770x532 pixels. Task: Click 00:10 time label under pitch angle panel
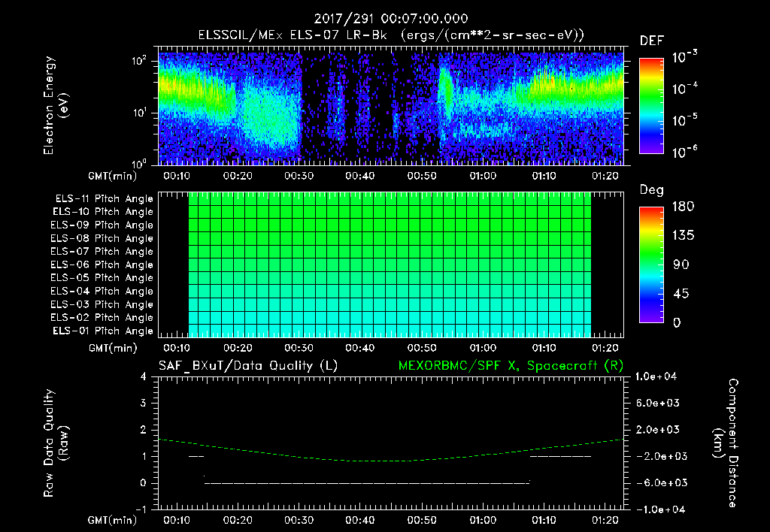[176, 348]
